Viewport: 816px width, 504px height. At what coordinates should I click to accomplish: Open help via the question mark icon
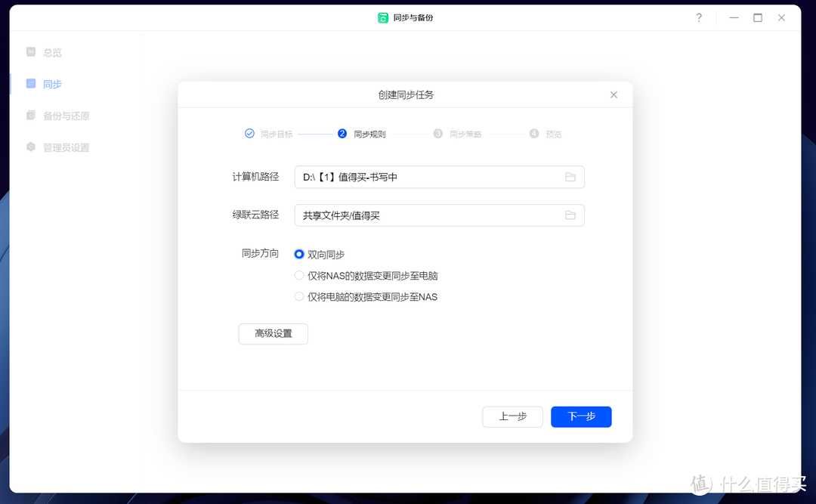(698, 17)
